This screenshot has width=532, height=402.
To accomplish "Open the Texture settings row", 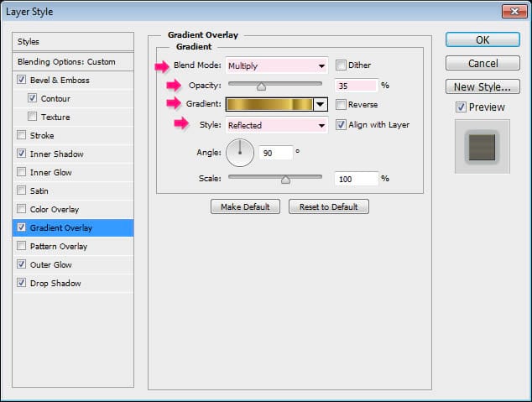I will pos(73,117).
